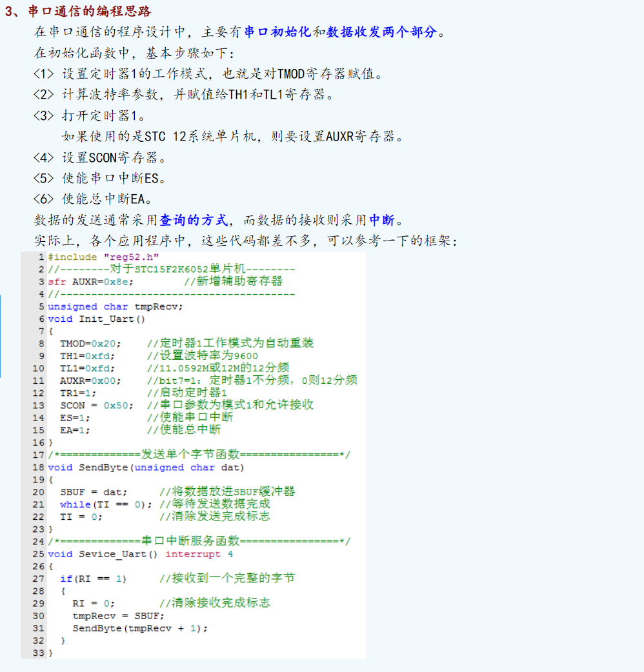This screenshot has width=644, height=672.
Task: Click code 'void SendByte(unsigned char dat)'
Action: pos(146,468)
